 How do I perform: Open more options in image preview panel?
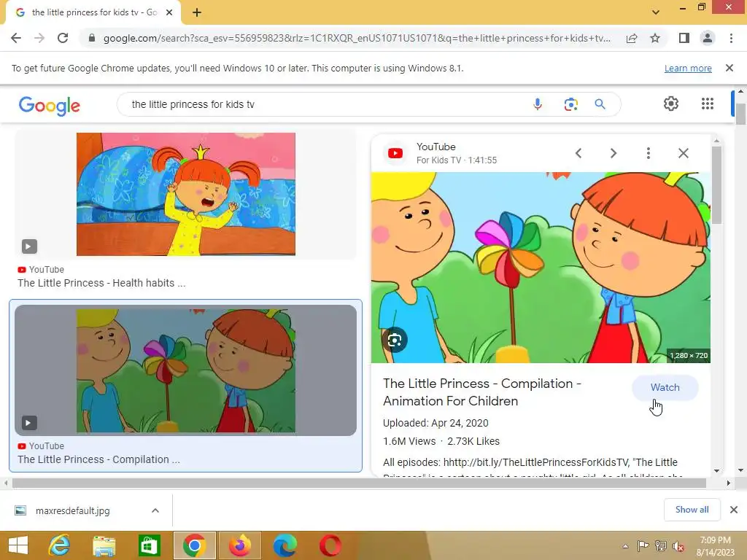pyautogui.click(x=648, y=153)
